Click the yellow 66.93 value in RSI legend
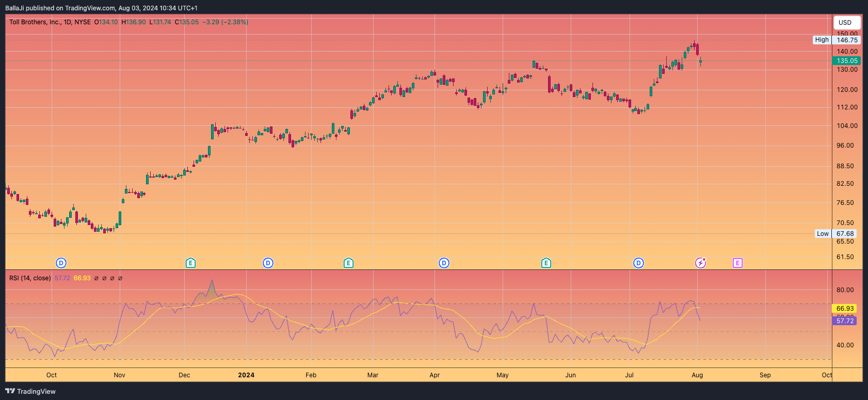The width and height of the screenshot is (868, 400). click(x=82, y=278)
